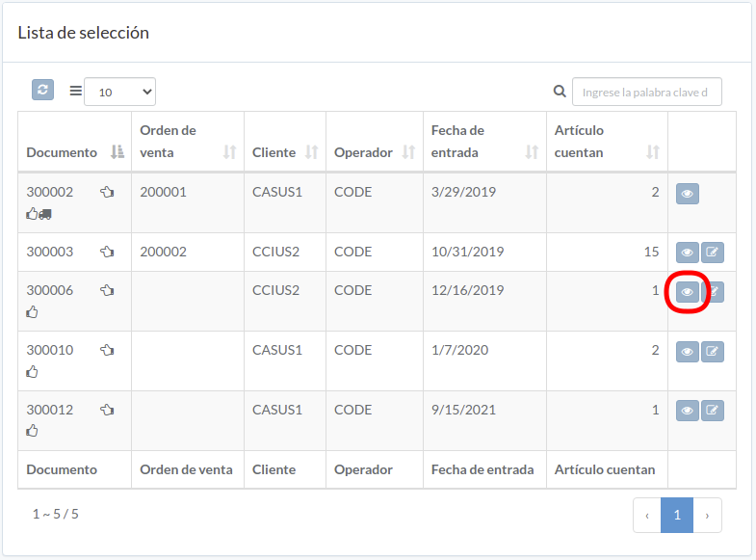Go to next page arrow

coord(707,515)
